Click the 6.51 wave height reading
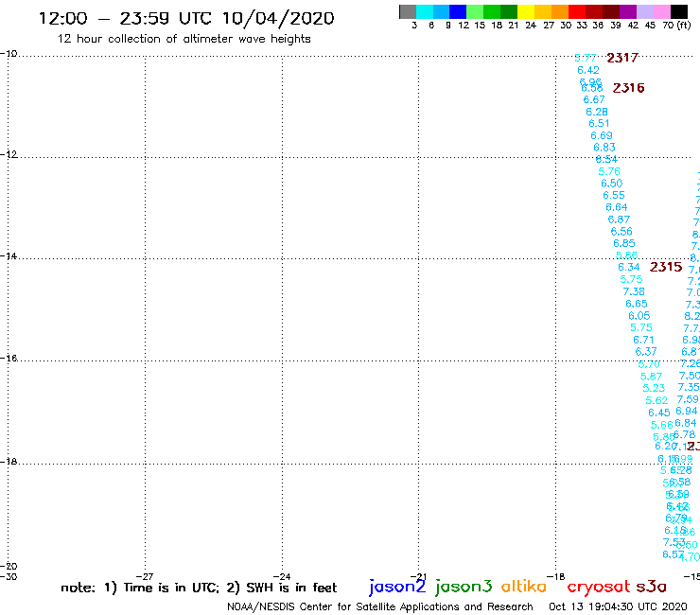The height and width of the screenshot is (615, 700). click(x=599, y=123)
